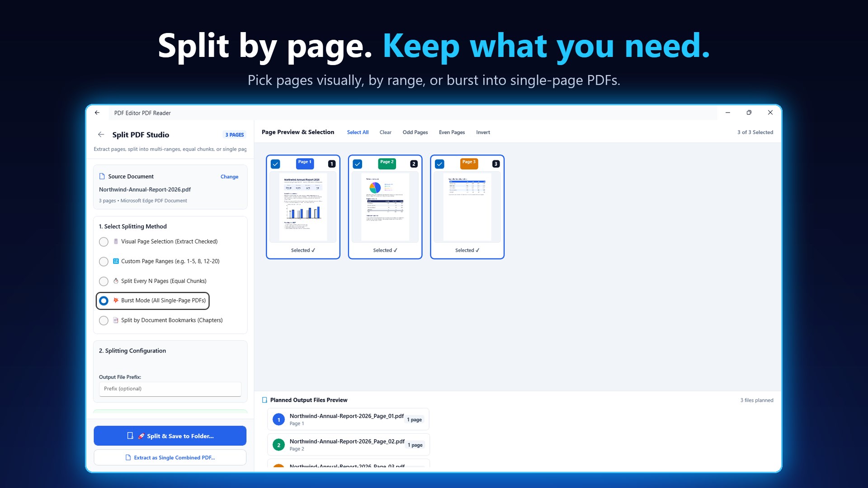Choose Even Pages selection
The image size is (868, 488).
click(x=452, y=132)
